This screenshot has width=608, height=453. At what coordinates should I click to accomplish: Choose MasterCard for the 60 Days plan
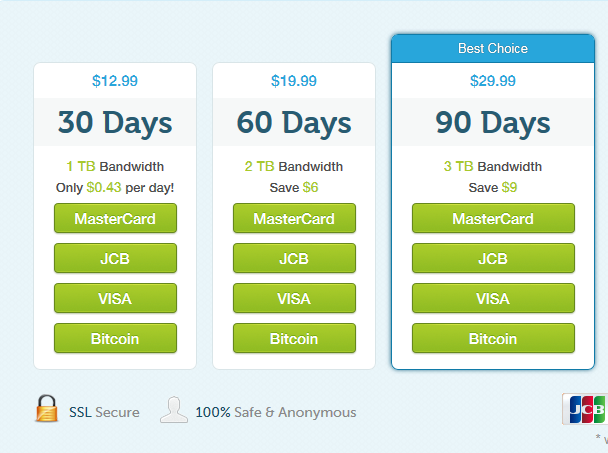294,219
